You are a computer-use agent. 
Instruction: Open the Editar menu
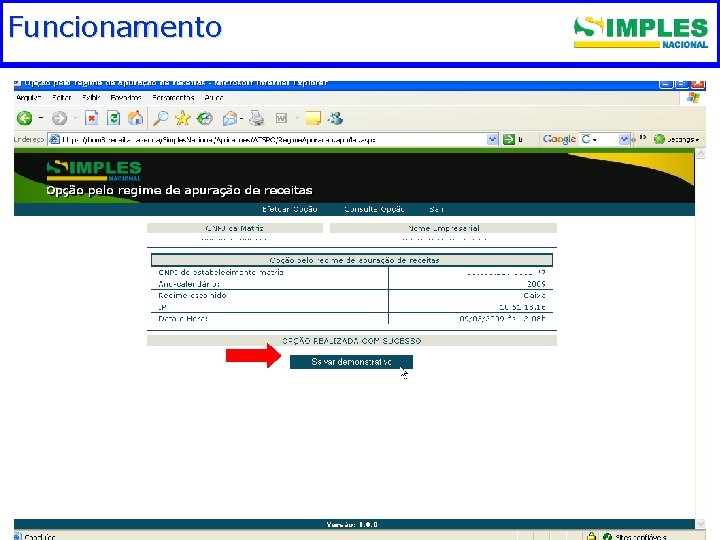point(62,97)
